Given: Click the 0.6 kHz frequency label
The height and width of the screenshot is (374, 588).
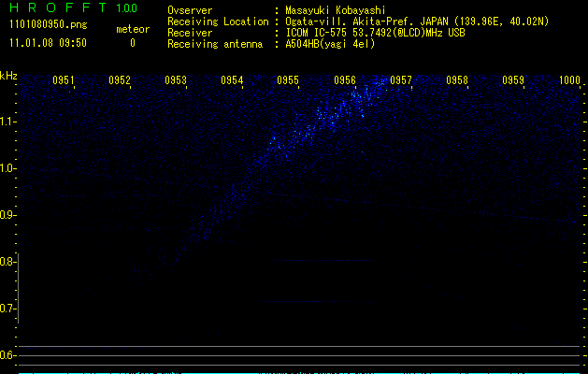Looking at the screenshot, I should (x=7, y=355).
